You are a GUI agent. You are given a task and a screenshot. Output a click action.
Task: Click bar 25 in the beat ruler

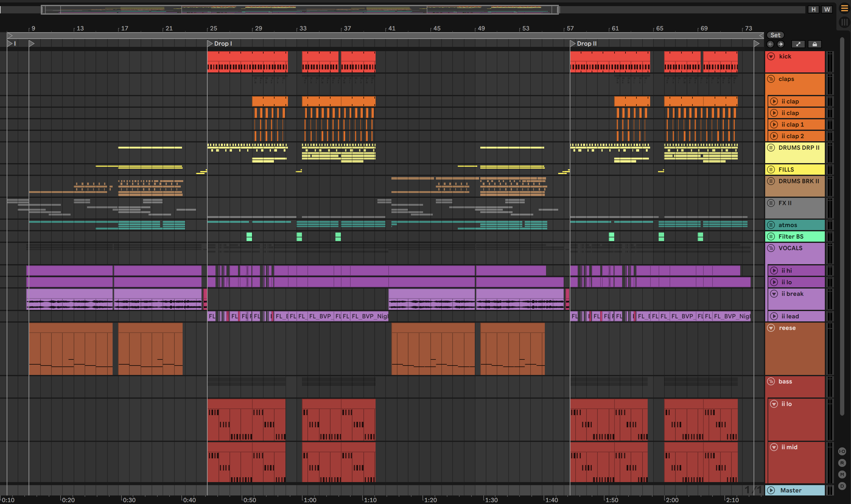pyautogui.click(x=213, y=28)
